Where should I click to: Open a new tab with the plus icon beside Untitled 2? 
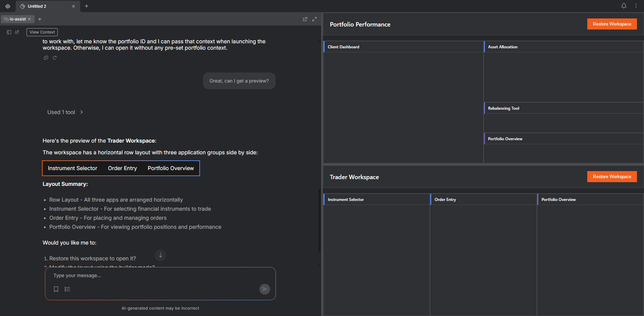[87, 6]
